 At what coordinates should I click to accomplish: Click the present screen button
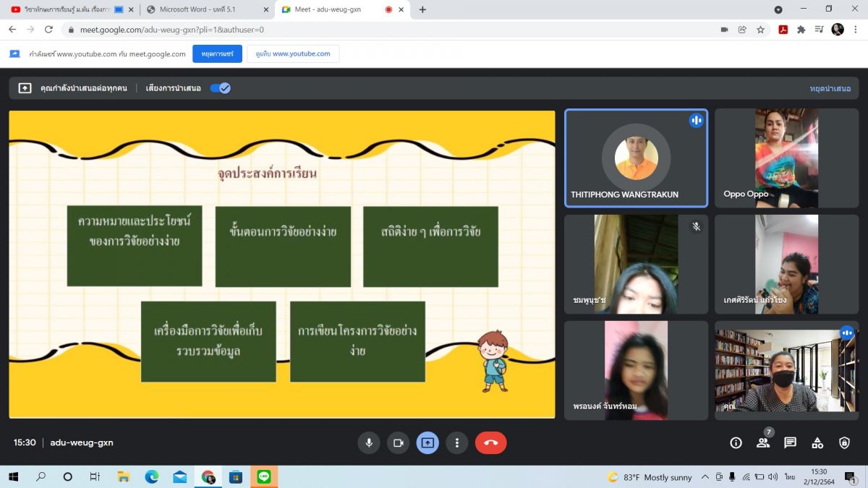(427, 443)
